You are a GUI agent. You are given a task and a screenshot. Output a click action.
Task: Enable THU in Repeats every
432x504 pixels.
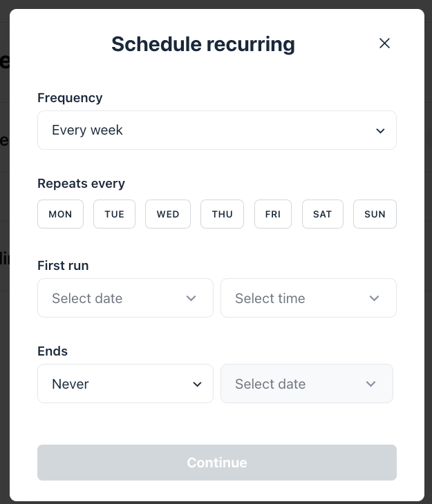coord(223,214)
